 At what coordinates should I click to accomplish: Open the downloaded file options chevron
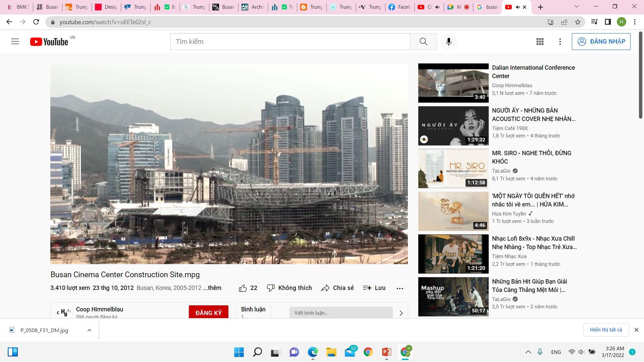[89, 330]
